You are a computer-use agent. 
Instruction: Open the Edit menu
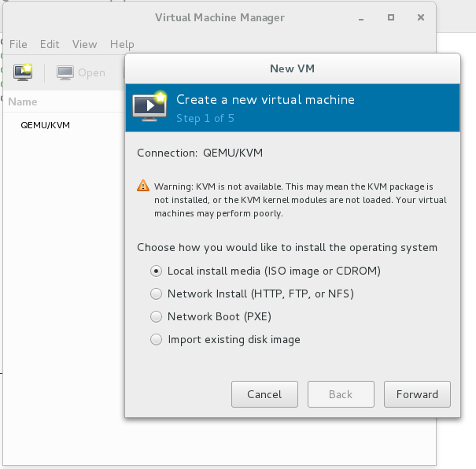[50, 44]
